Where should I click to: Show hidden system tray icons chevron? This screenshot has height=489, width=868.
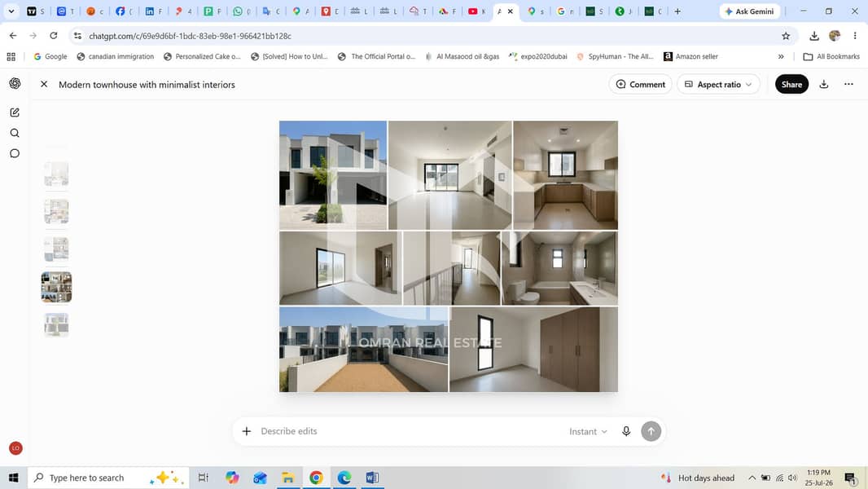pyautogui.click(x=752, y=478)
